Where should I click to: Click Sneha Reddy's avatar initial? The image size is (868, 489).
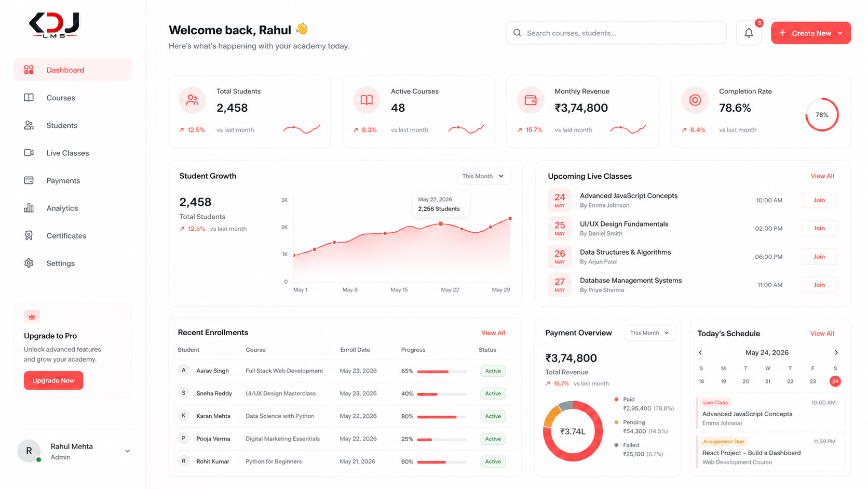(x=183, y=393)
